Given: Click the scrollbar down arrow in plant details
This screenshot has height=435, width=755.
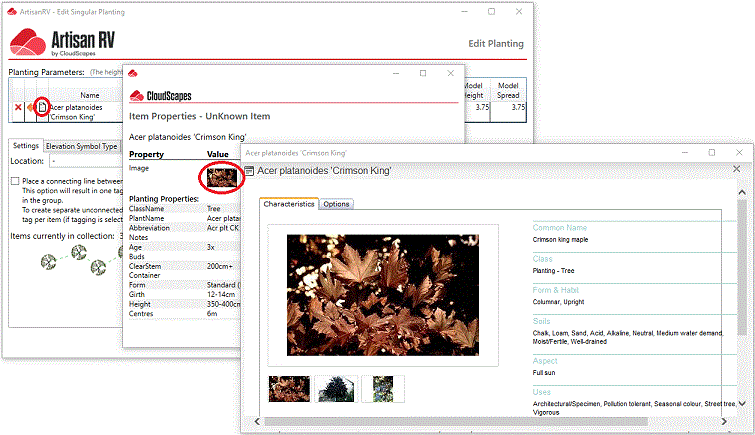Looking at the screenshot, I should pyautogui.click(x=741, y=403).
